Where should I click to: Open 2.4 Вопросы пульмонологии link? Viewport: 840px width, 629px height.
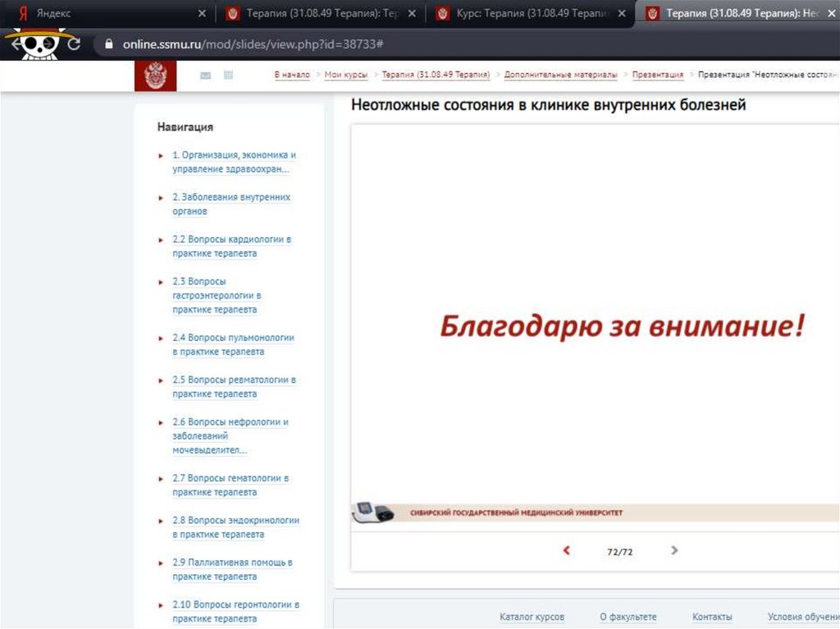pos(233,344)
